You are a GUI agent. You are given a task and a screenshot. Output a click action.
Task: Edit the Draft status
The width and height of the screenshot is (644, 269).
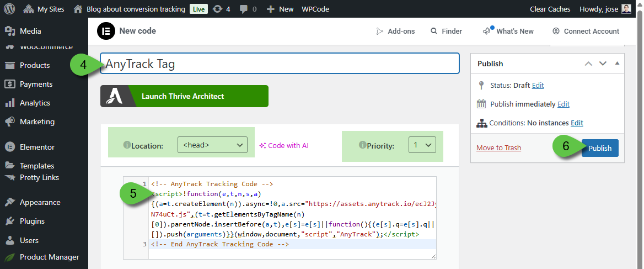538,86
